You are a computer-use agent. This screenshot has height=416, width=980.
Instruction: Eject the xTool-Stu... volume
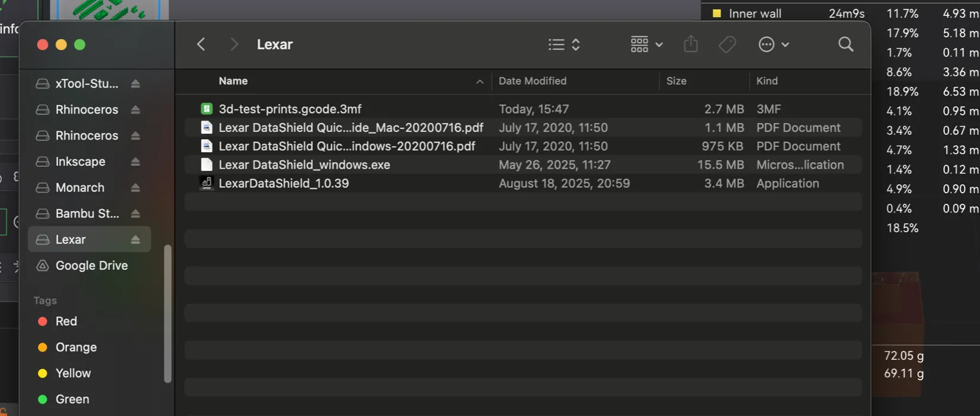tap(135, 84)
